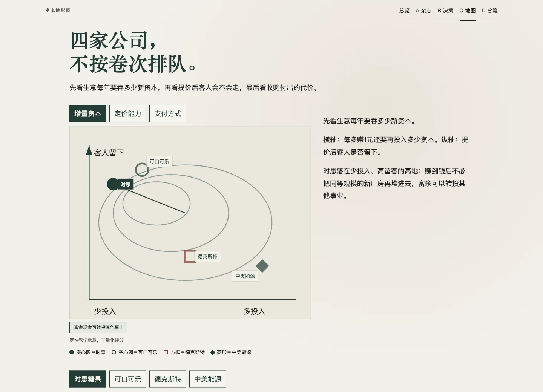
Task: Select the 中美能源 company button
Action: [208, 379]
